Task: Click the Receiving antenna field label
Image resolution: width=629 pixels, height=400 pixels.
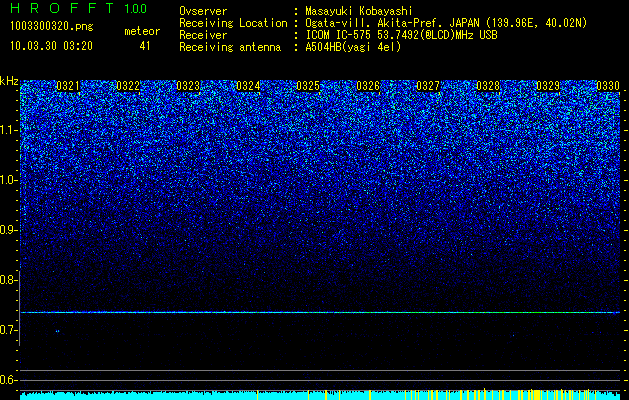Action: (x=230, y=47)
